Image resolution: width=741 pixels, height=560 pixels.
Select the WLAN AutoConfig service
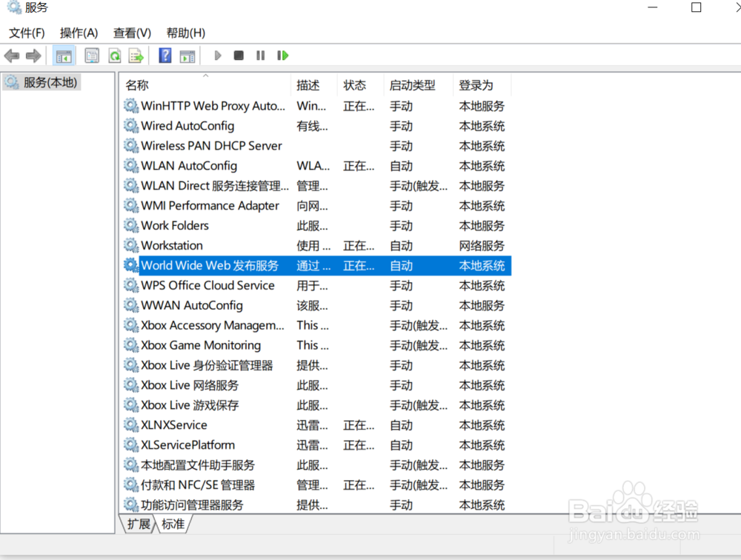tap(317, 166)
